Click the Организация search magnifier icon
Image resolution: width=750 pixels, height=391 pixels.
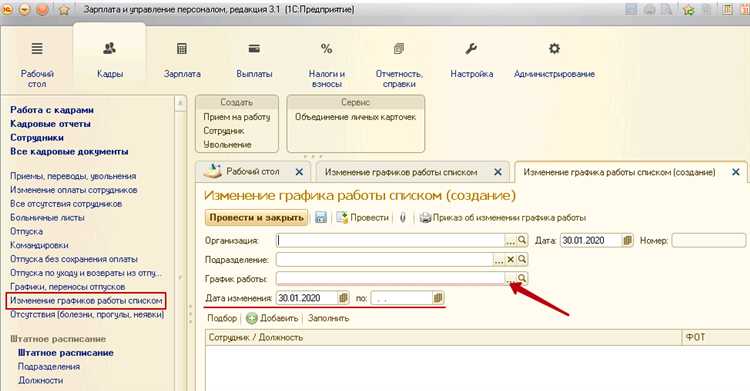[522, 240]
